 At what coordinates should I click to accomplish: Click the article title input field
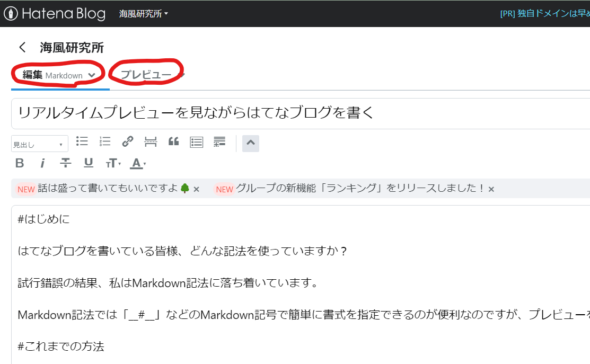tap(301, 113)
